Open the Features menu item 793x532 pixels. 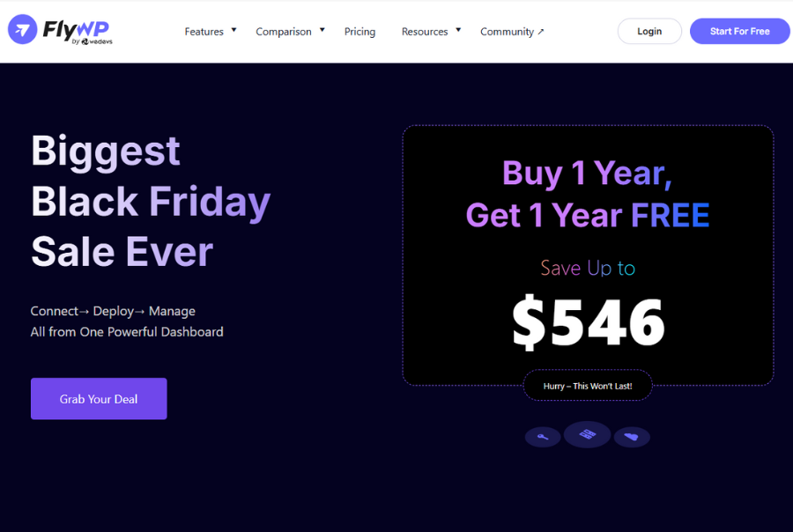click(204, 32)
